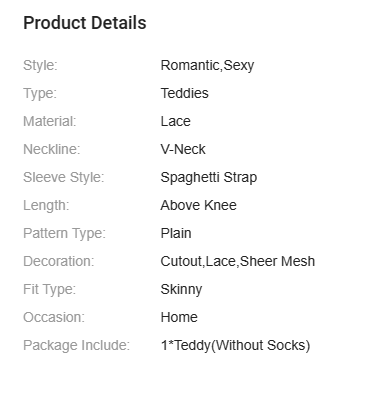Click the V-Neck neckline value
Screen dimensions: 389x393
point(183,149)
